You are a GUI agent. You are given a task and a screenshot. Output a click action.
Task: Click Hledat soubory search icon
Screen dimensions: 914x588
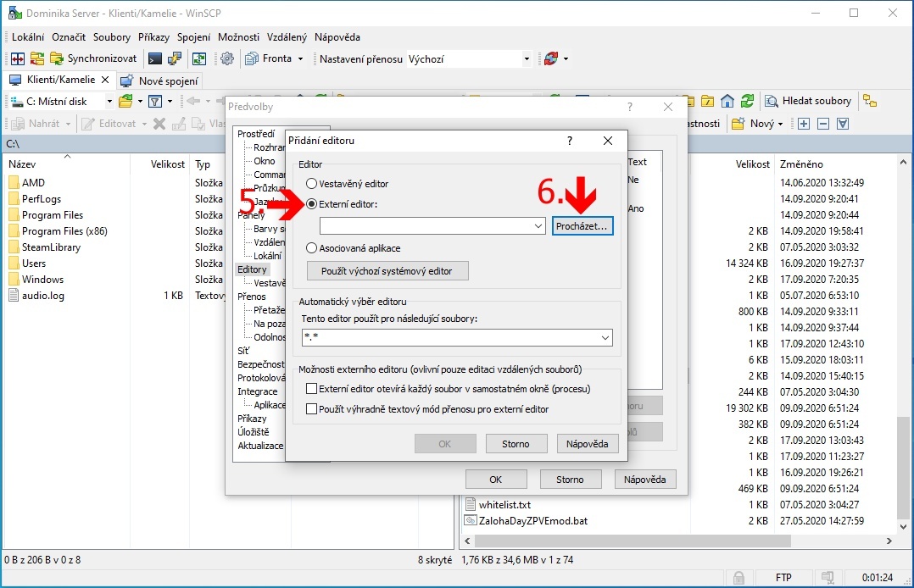(x=808, y=101)
